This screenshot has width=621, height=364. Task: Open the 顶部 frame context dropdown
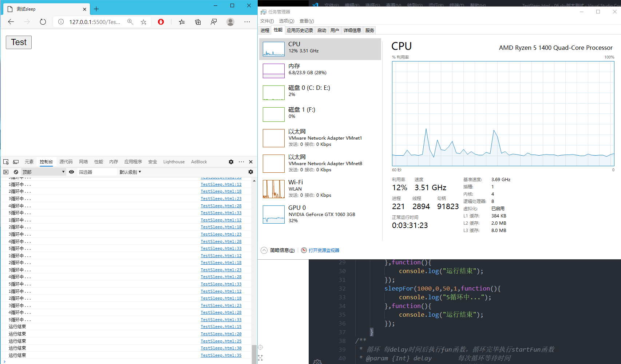point(41,172)
